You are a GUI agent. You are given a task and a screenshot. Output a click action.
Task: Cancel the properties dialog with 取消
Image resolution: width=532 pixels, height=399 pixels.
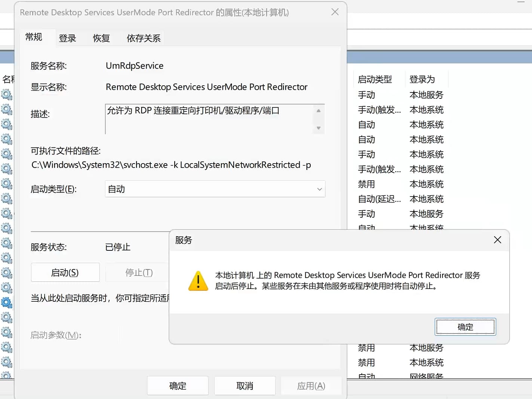point(245,386)
